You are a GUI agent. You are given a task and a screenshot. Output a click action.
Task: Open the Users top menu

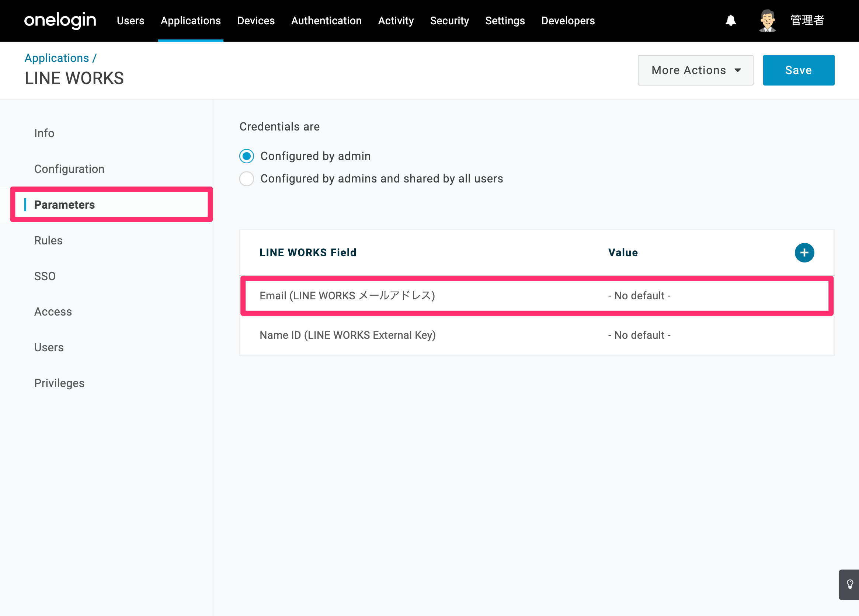130,20
